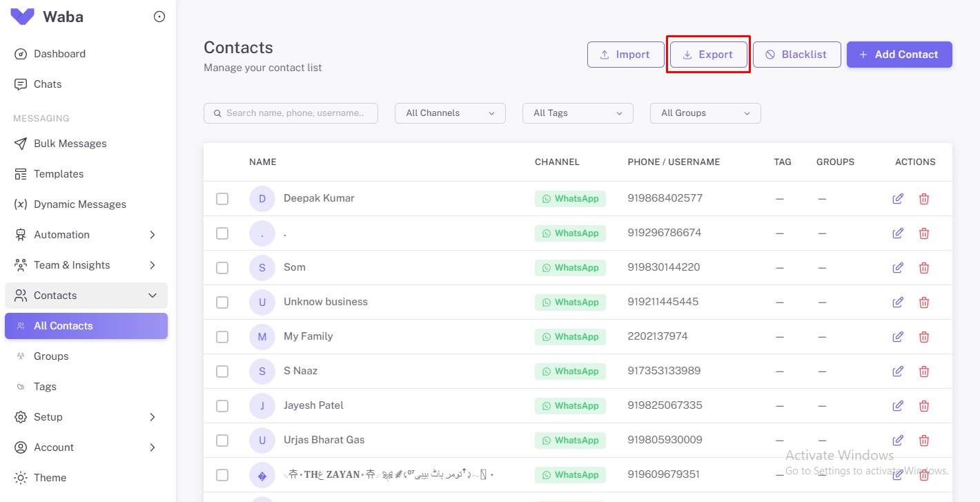This screenshot has width=980, height=502.
Task: Select the My Family contact row checkbox
Action: pyautogui.click(x=222, y=336)
